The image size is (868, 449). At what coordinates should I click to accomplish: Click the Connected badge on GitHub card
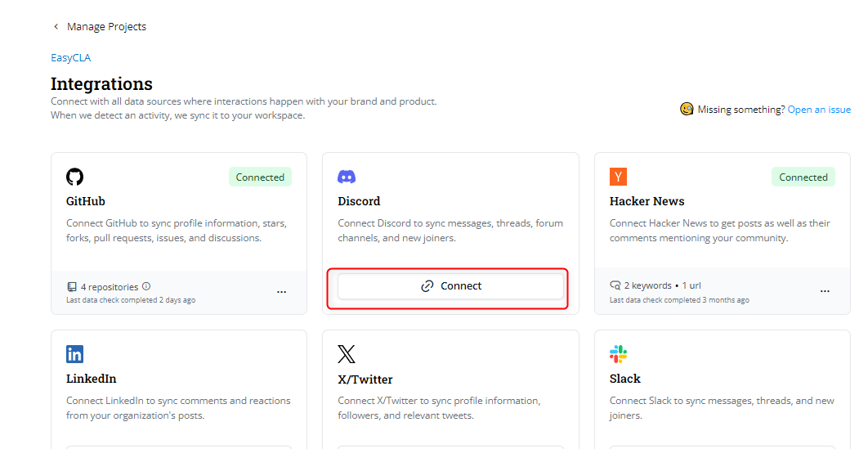click(260, 177)
